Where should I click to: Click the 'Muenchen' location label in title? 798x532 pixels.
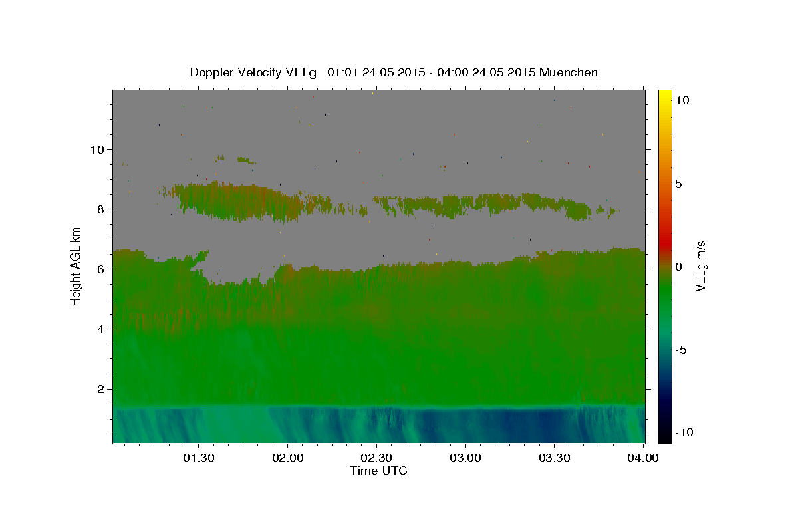click(569, 72)
